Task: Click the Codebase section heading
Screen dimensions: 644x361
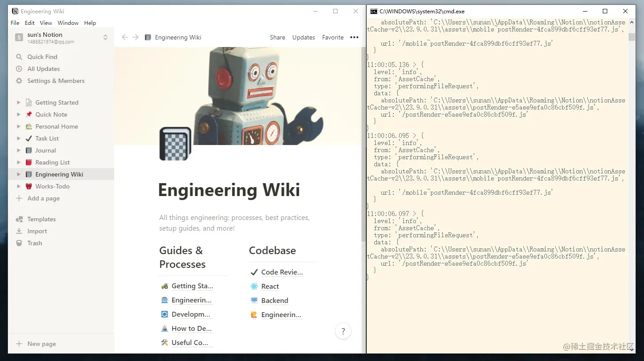Action: (x=272, y=251)
